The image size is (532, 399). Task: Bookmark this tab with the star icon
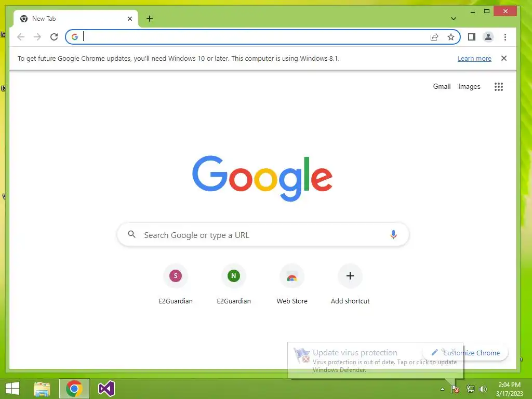(x=450, y=37)
